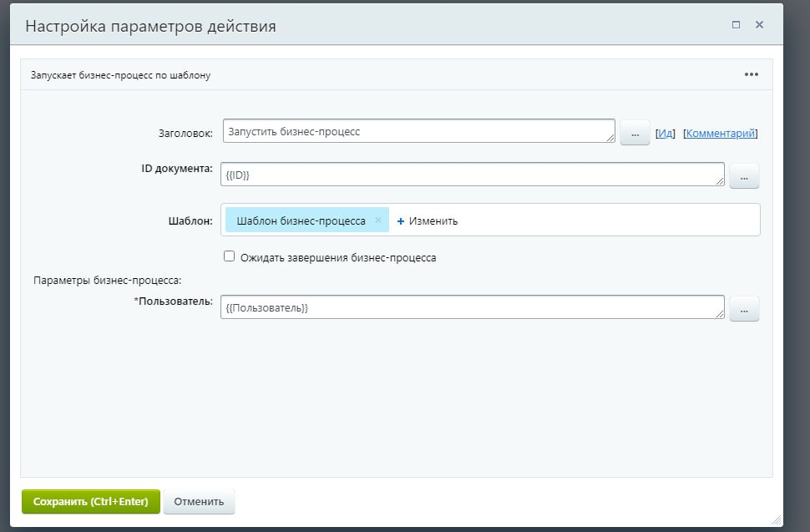Open value picker beside ID документа field
This screenshot has height=532, width=810.
coord(744,176)
